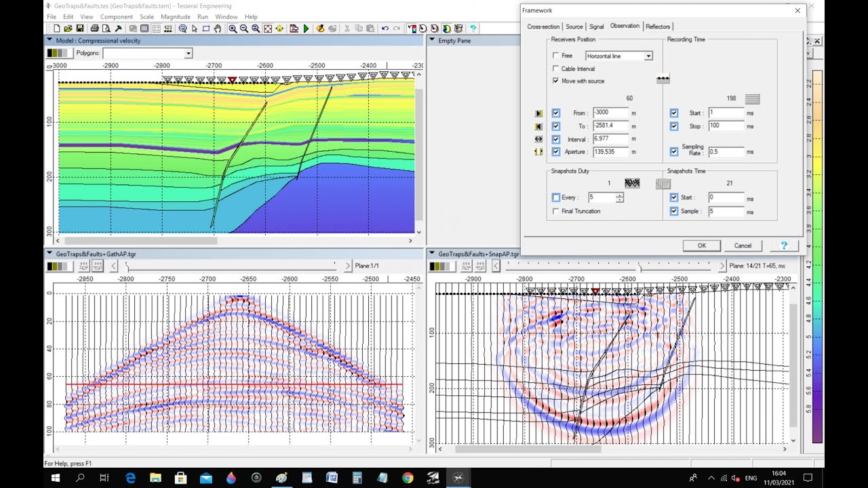868x488 pixels.
Task: Click the To value input field
Action: coord(611,126)
